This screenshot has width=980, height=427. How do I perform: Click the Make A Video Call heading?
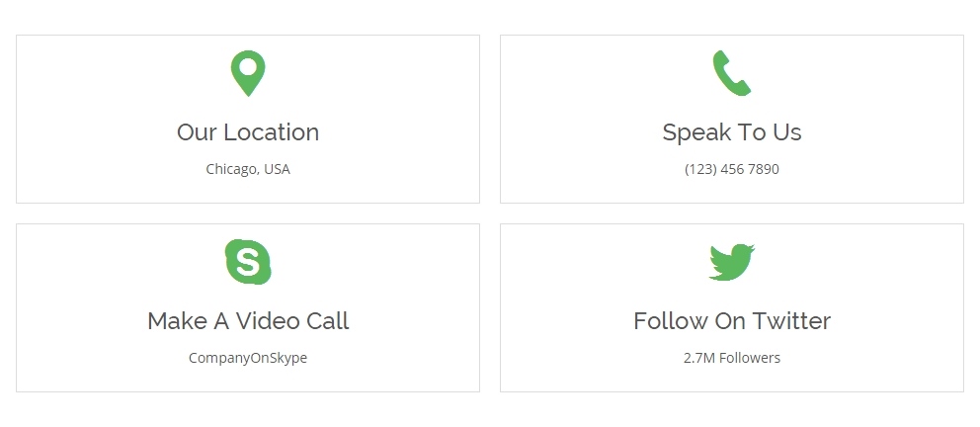click(x=248, y=320)
